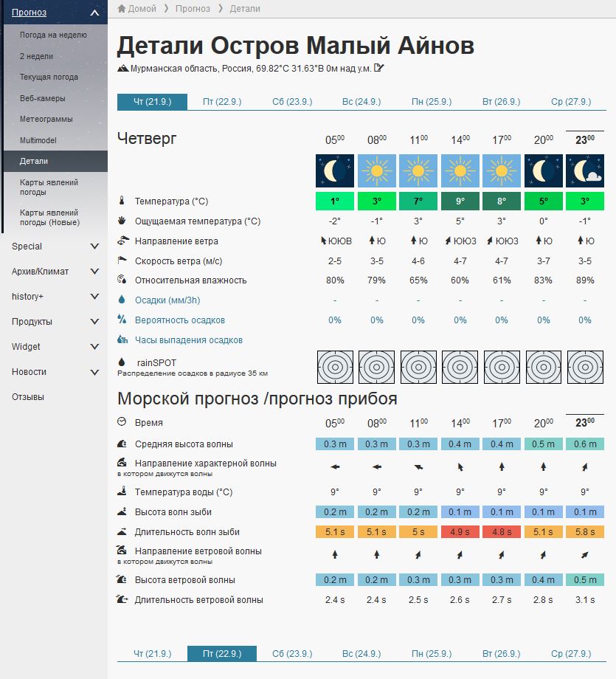Viewport: 616px width, 679px height.
Task: Click the precipitation hours chart icon
Action: [122, 340]
